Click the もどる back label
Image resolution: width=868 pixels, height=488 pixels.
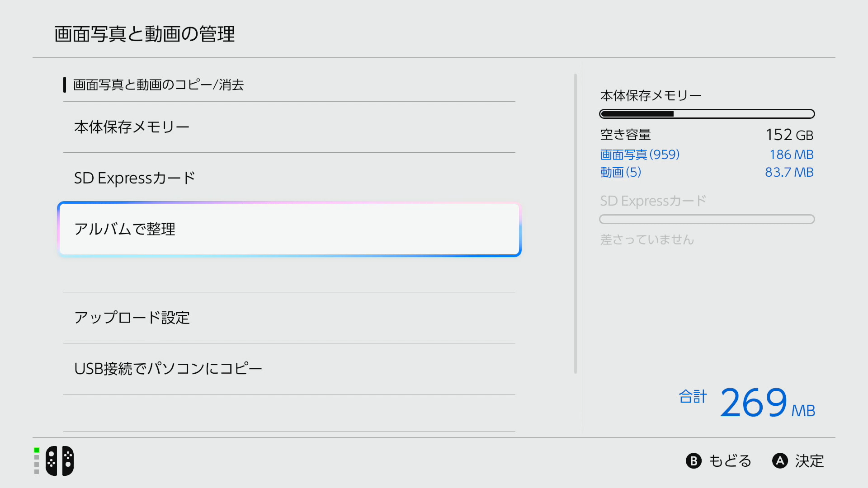point(730,461)
